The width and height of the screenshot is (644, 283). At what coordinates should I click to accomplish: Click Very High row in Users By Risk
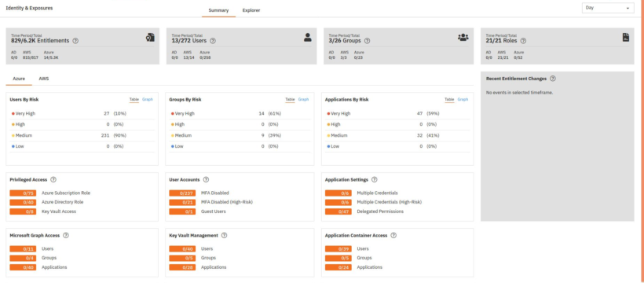(82, 113)
